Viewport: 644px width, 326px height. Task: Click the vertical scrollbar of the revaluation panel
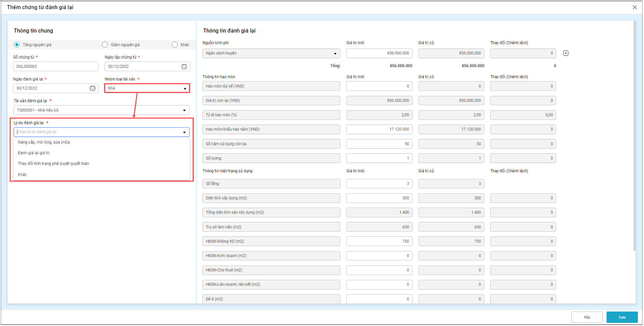click(634, 136)
